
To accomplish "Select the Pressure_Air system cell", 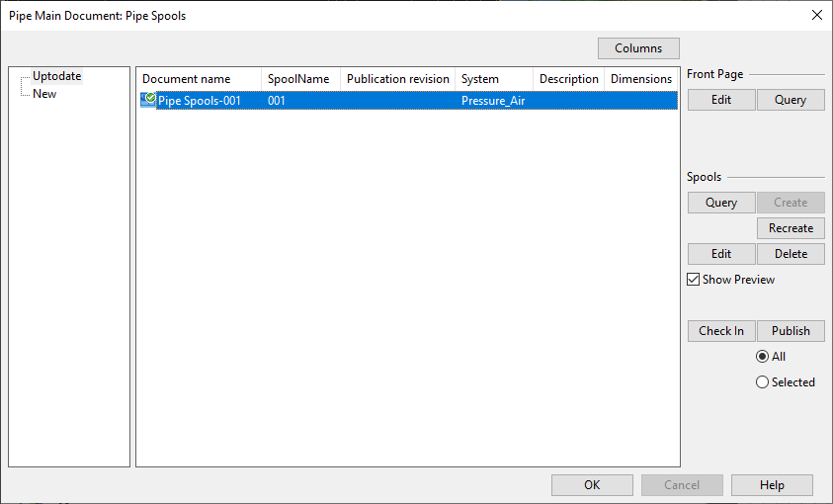I will 493,101.
